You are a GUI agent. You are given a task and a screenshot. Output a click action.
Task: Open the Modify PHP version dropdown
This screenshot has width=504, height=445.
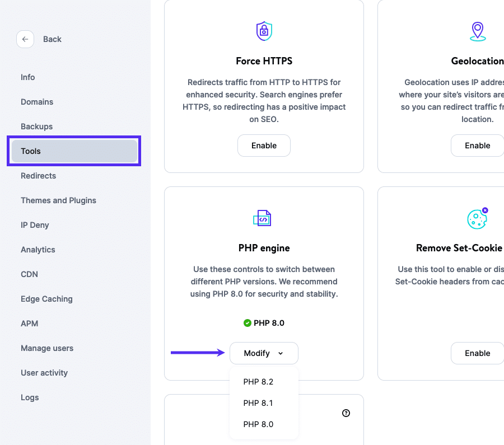coord(264,353)
